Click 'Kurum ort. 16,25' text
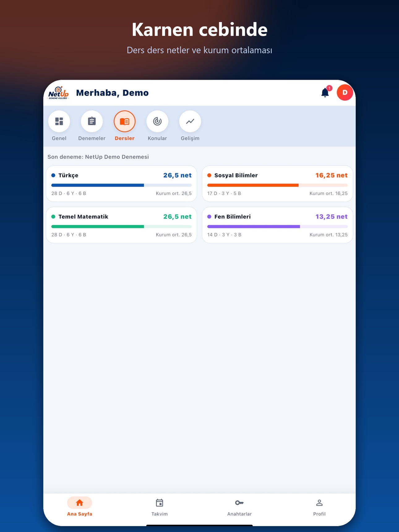Image resolution: width=399 pixels, height=532 pixels. pyautogui.click(x=328, y=194)
